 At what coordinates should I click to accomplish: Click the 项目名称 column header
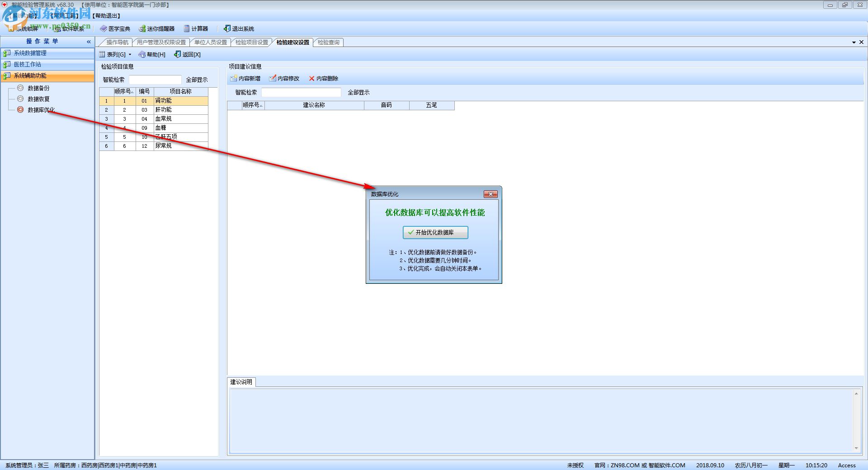[x=181, y=91]
